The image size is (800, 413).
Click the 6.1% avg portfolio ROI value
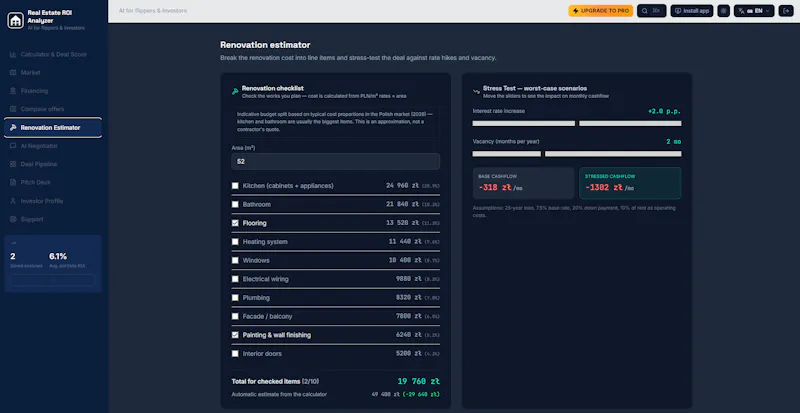tap(58, 256)
